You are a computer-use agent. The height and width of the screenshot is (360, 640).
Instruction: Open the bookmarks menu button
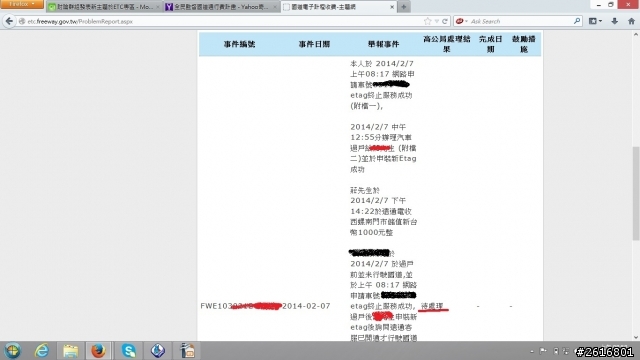595,21
